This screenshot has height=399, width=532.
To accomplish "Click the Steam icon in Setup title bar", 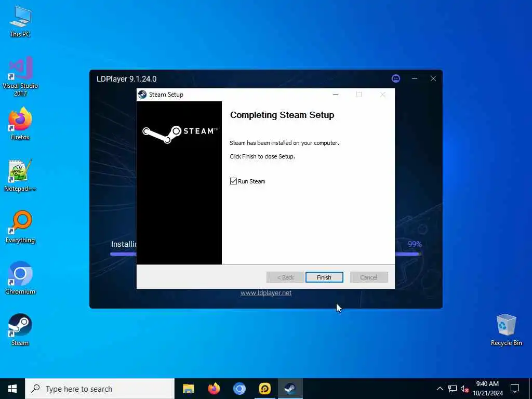I will pos(142,95).
